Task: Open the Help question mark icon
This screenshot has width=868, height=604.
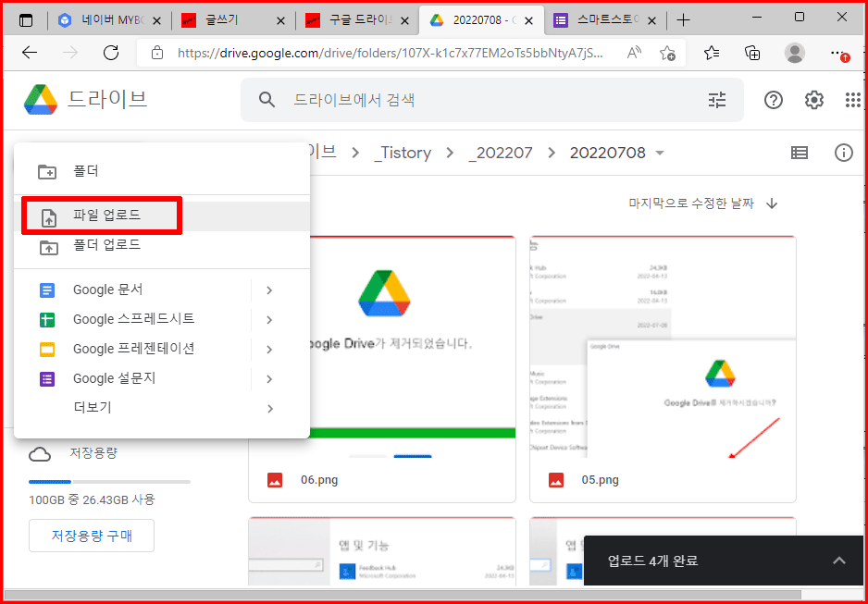Action: [x=774, y=100]
